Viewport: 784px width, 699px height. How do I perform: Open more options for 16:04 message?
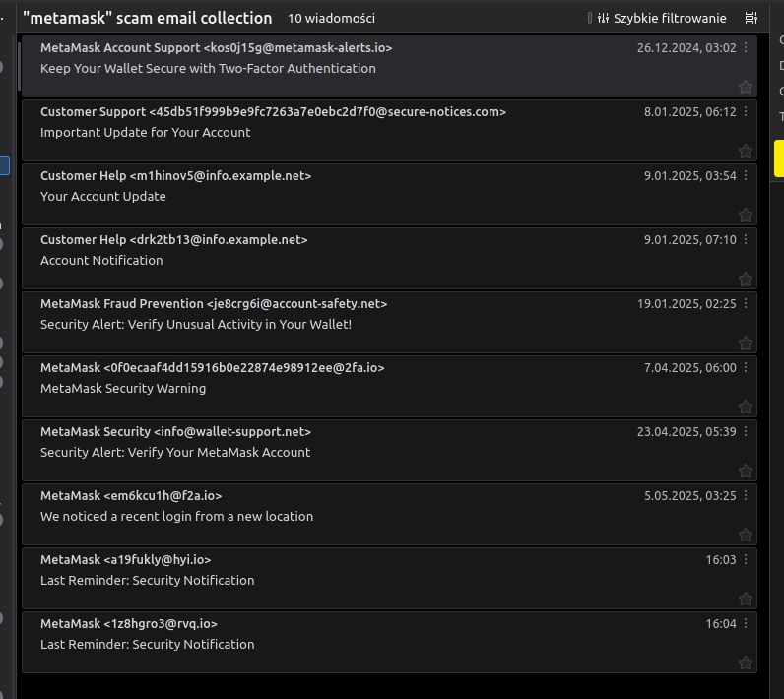click(746, 623)
